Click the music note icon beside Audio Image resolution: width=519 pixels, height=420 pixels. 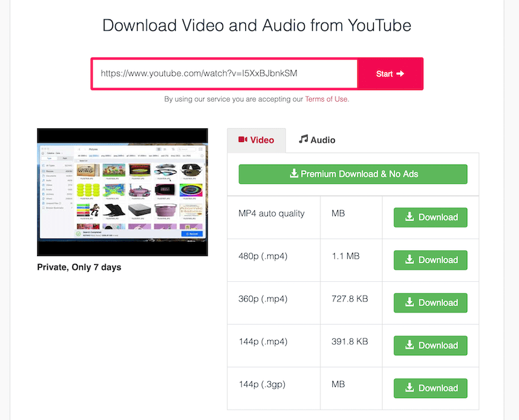point(303,139)
